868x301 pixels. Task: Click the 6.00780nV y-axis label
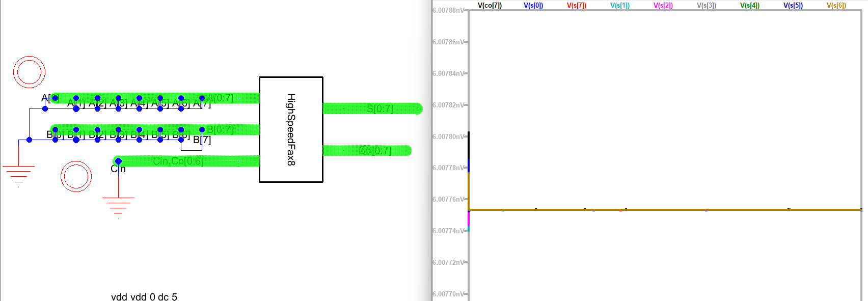point(448,136)
